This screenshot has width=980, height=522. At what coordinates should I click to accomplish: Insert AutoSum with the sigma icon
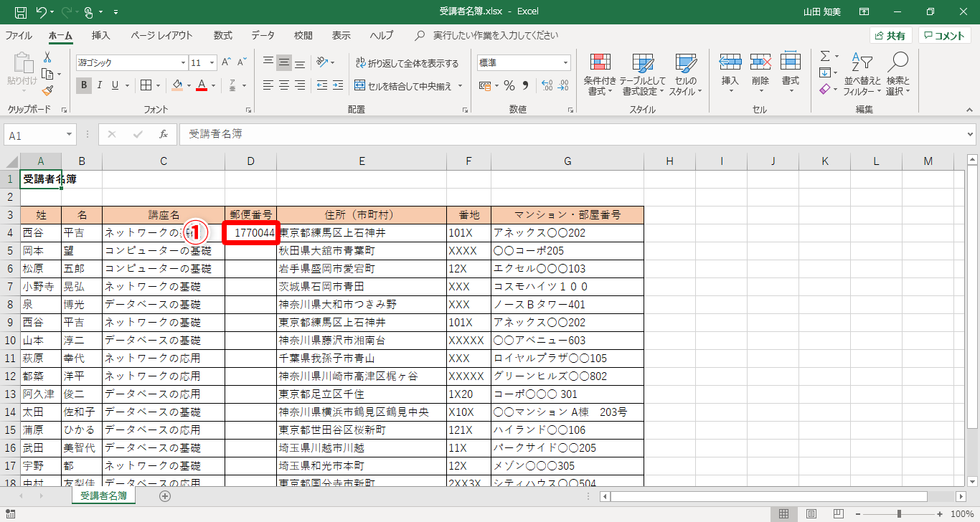point(825,56)
